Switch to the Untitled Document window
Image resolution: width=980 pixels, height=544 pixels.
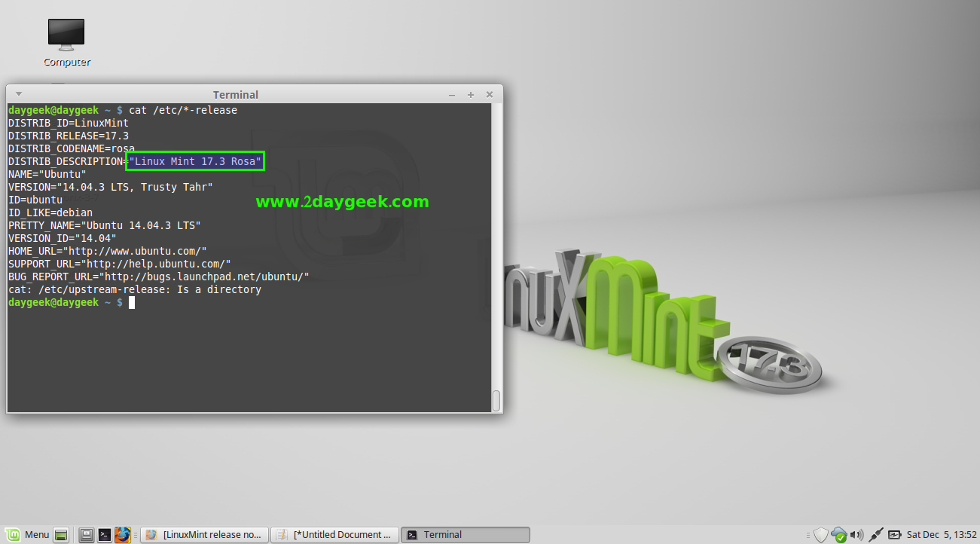tap(334, 535)
